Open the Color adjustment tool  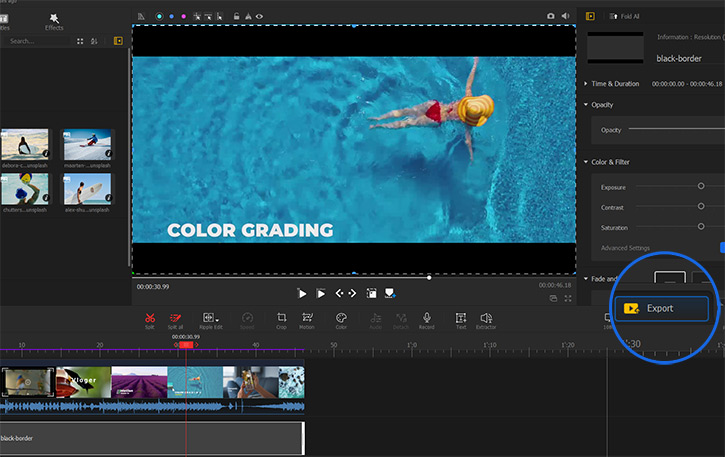coord(340,318)
